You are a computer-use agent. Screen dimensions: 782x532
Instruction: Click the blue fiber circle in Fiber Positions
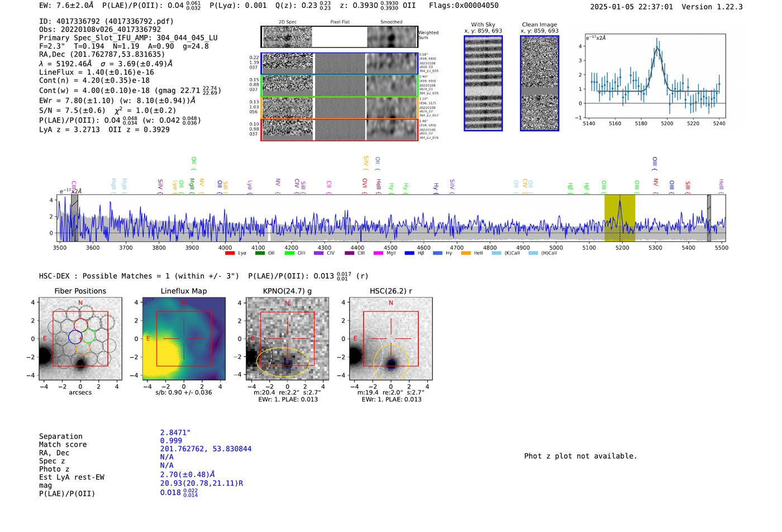(75, 337)
